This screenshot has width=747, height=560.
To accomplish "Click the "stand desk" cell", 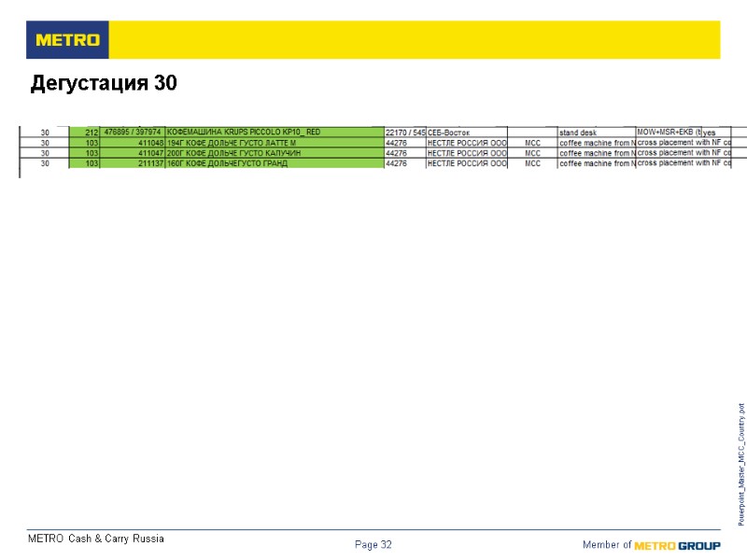I will [597, 133].
